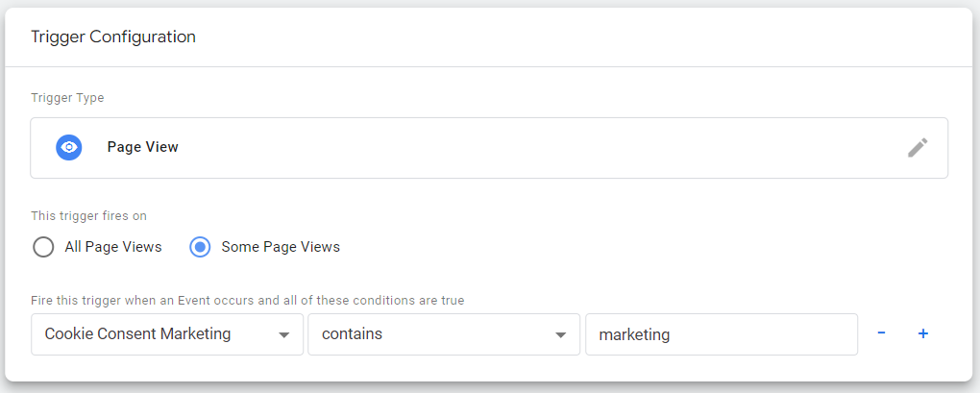This screenshot has height=393, width=980.
Task: Add condition with plus icon
Action: [923, 333]
